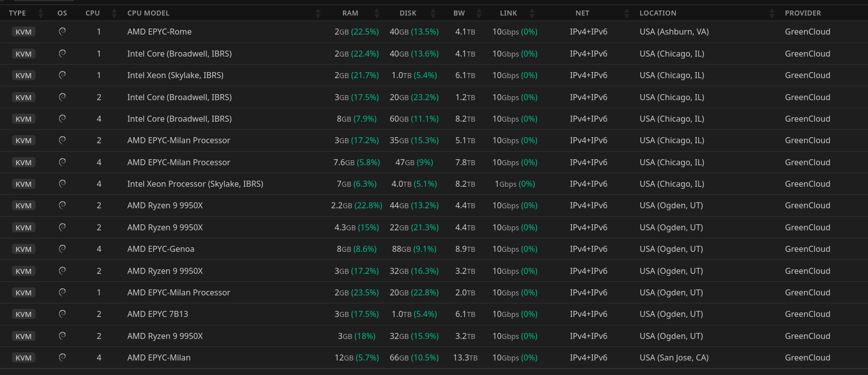Select KVM badge in the 1Gbps link row
The height and width of the screenshot is (375, 868).
coord(23,184)
